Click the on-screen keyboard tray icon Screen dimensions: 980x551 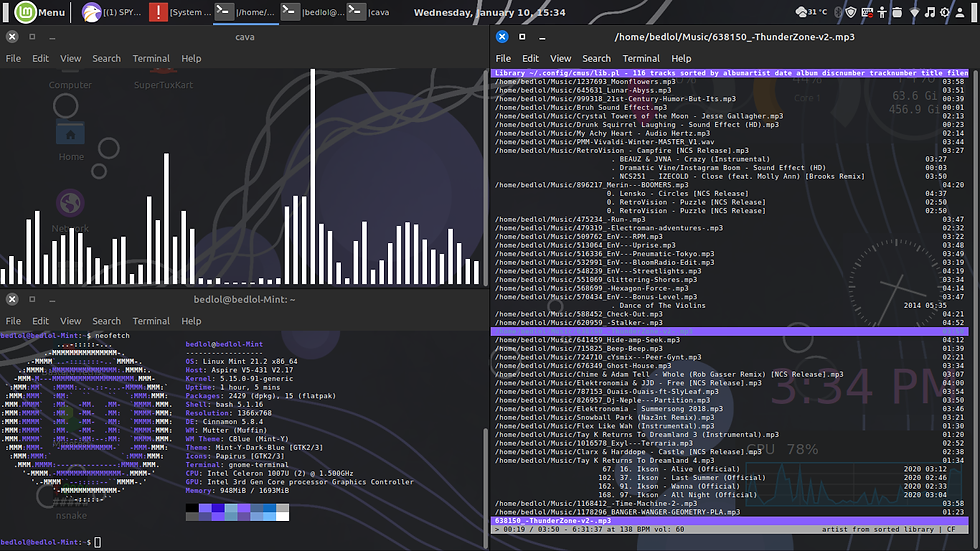868,13
